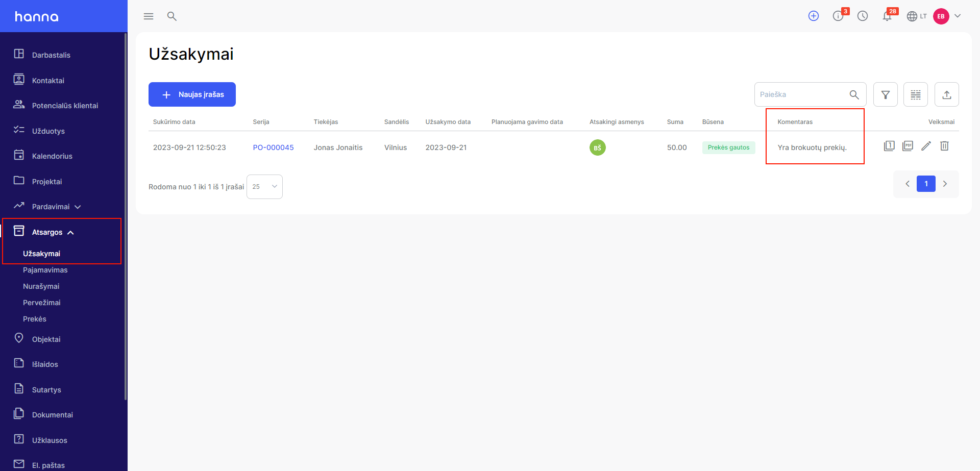Toggle the hamburger sidebar menu

click(x=149, y=16)
